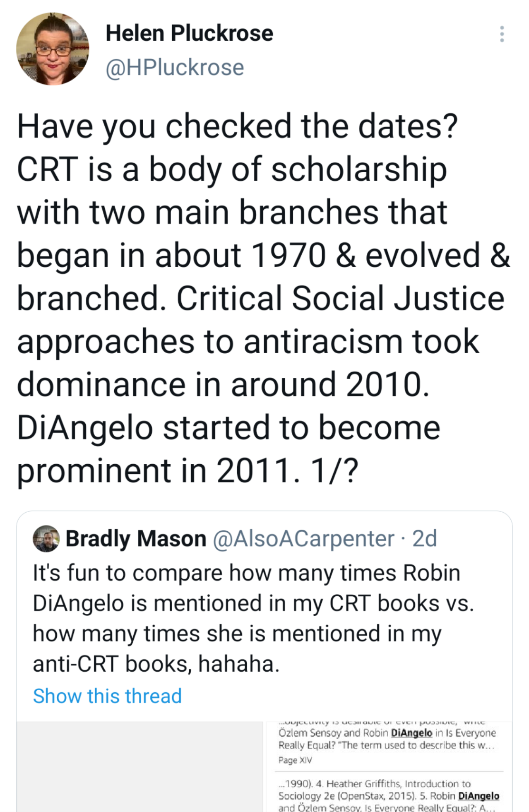Click highlighted DiAngelo in footnote 5 snippet
Screen dimensions: 529x812
[x=479, y=796]
